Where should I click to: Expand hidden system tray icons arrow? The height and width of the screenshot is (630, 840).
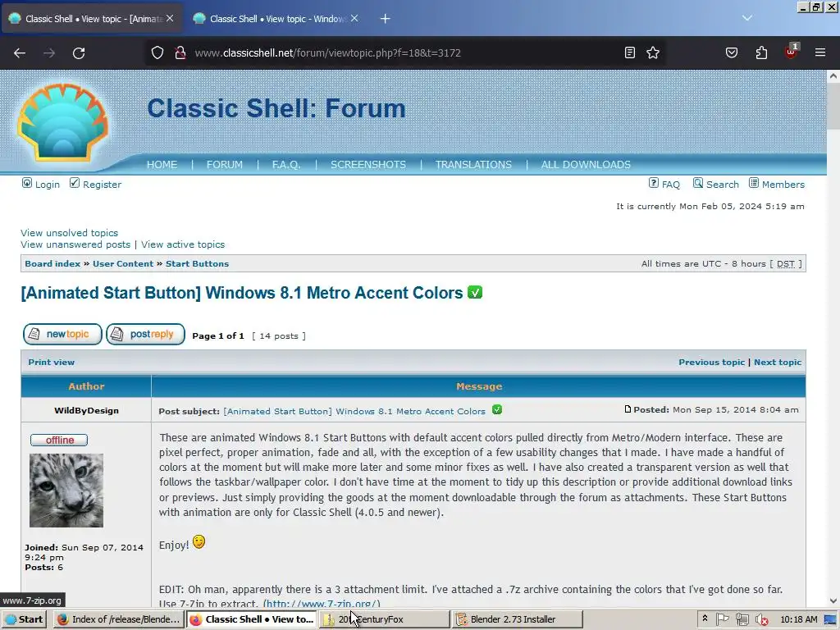tap(705, 619)
